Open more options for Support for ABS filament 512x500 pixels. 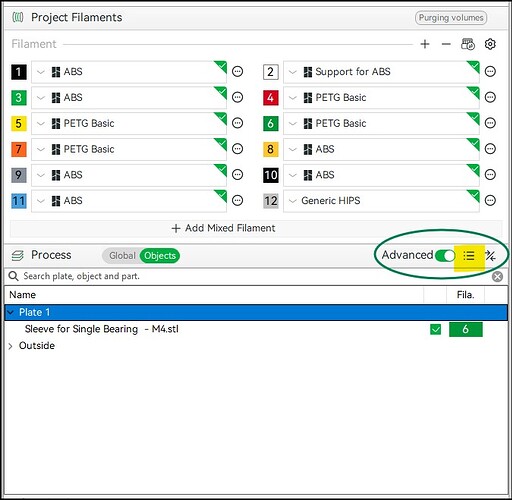pos(490,71)
